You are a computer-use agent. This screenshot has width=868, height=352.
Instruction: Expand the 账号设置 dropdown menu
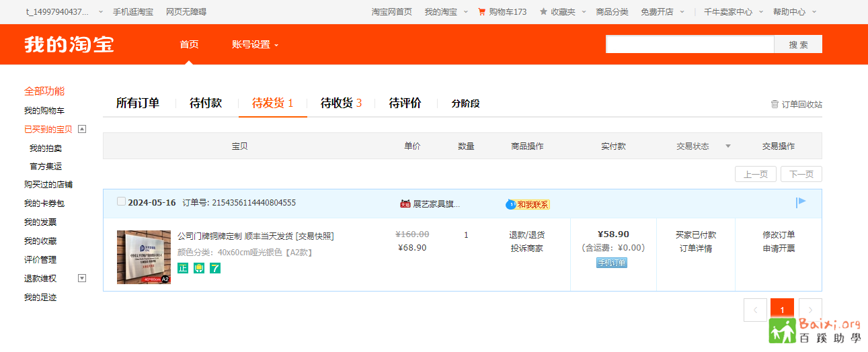[x=255, y=44]
